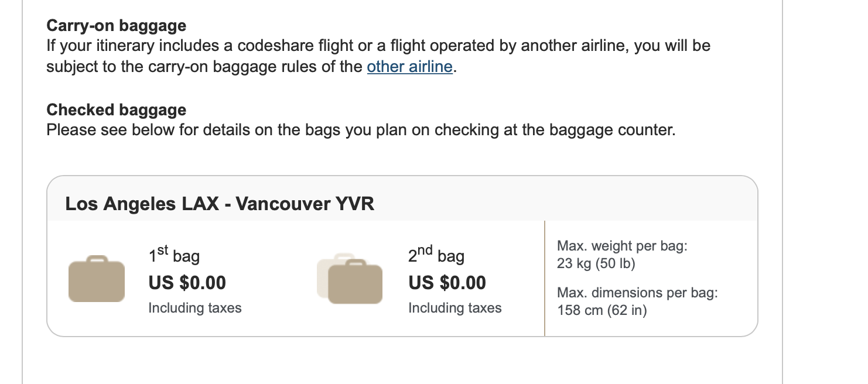868x384 pixels.
Task: Click the single suitcase icon for 1st bag
Action: pyautogui.click(x=97, y=279)
